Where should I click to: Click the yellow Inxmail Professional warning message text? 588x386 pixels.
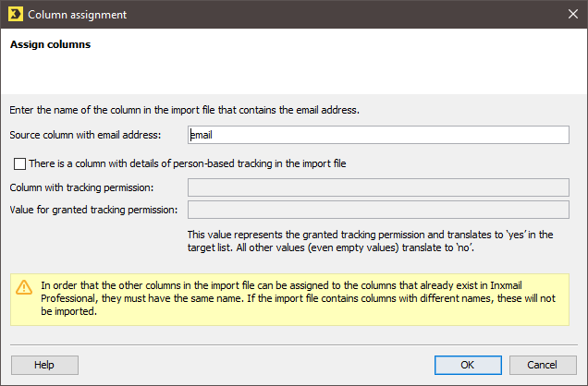(298, 298)
